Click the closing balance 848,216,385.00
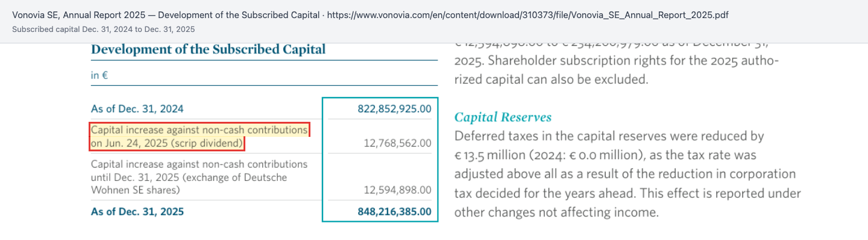Screen dimensions: 868x240 pos(394,212)
